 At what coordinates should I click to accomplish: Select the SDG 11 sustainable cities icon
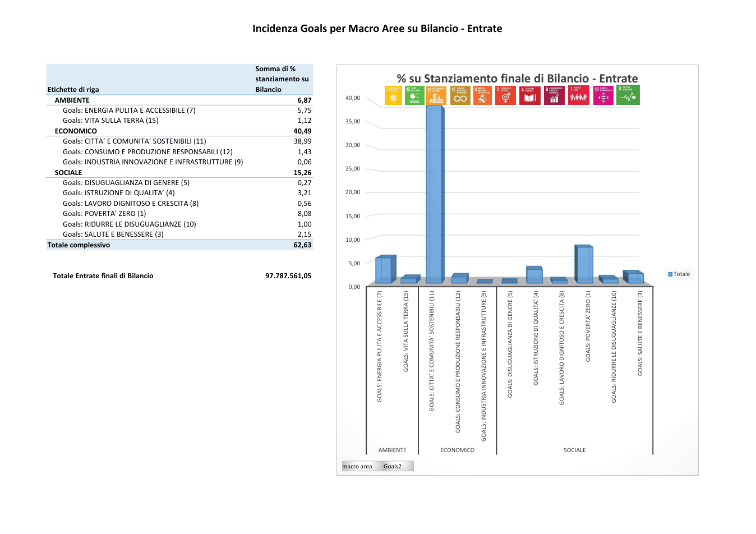[x=436, y=95]
